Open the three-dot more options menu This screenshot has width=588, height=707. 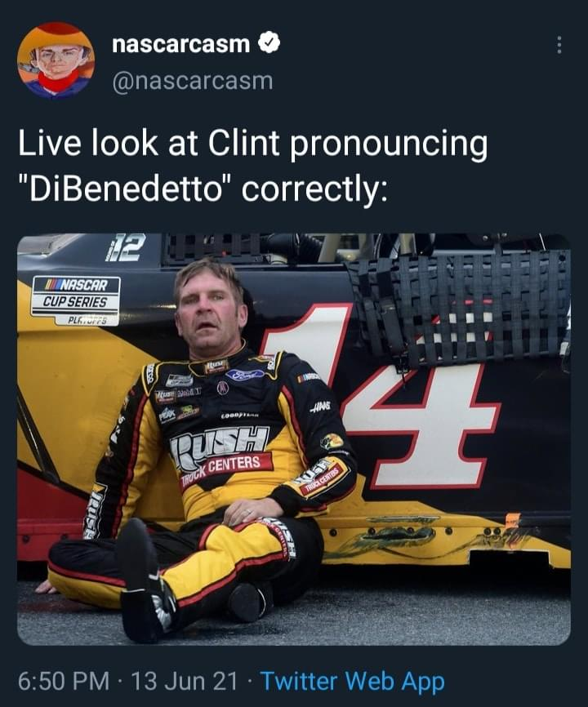pyautogui.click(x=559, y=45)
